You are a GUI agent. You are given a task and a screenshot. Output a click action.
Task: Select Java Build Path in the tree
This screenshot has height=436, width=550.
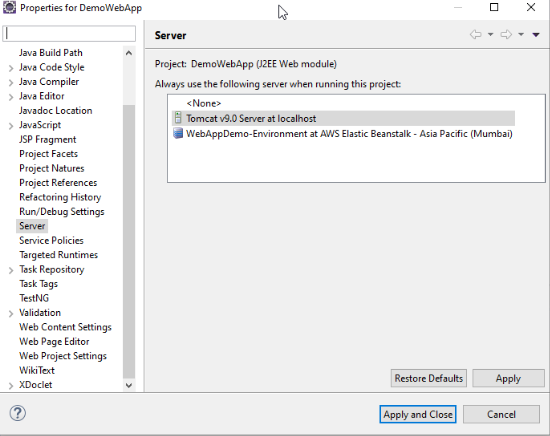coord(51,53)
